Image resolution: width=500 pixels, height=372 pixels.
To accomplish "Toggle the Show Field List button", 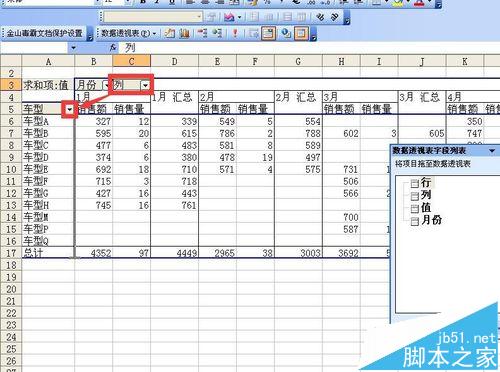I will click(301, 33).
